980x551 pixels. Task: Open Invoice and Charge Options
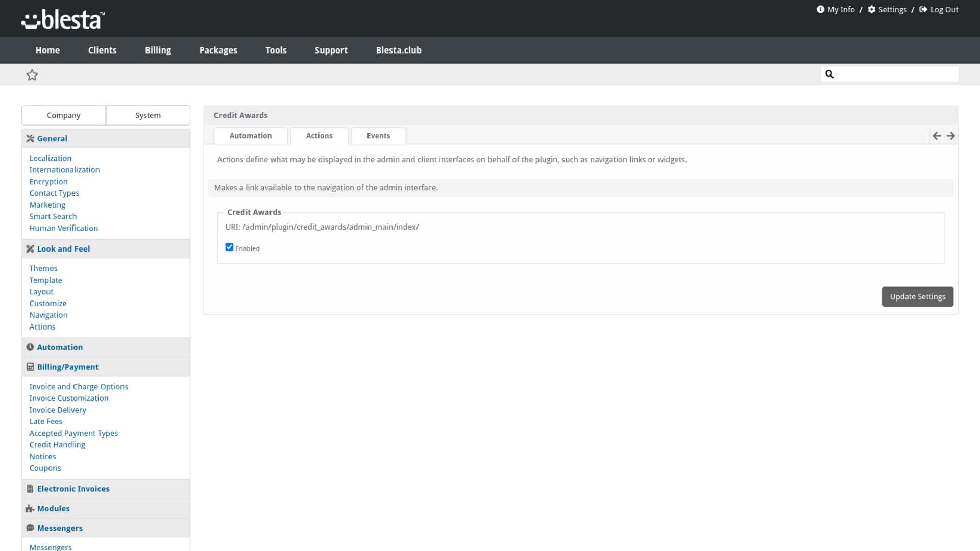(x=79, y=387)
